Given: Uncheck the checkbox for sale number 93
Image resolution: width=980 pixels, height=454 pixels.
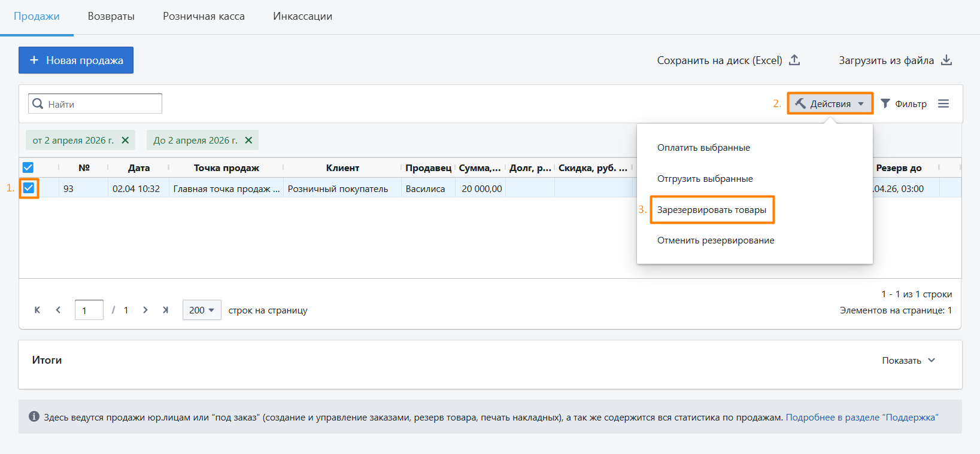Looking at the screenshot, I should pyautogui.click(x=28, y=188).
